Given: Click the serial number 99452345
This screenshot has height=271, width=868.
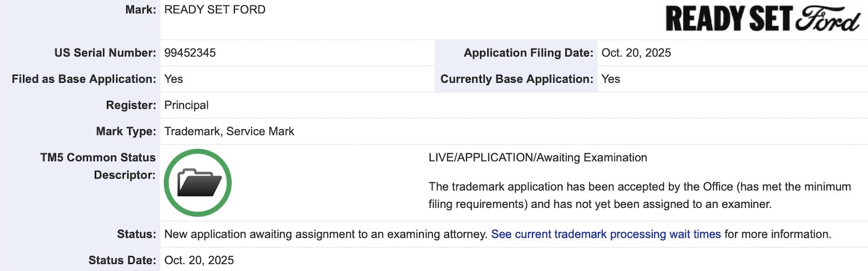Looking at the screenshot, I should pos(190,53).
